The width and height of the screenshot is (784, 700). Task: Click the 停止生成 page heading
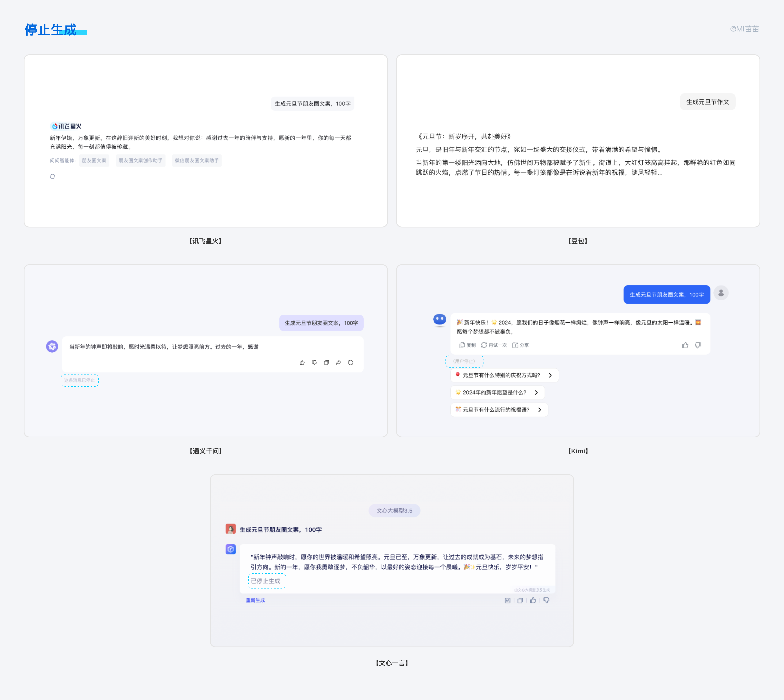(51, 30)
